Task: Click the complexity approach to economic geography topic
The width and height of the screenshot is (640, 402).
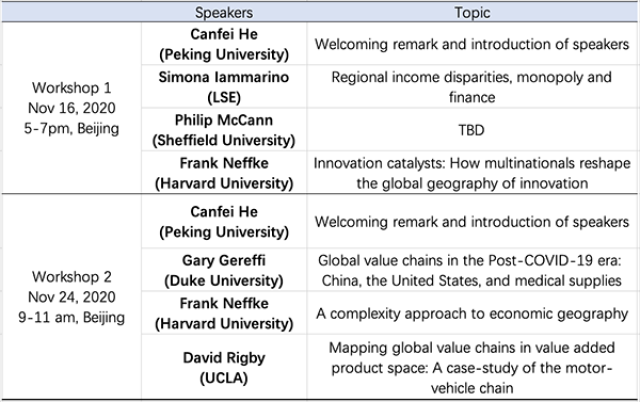Action: click(469, 311)
